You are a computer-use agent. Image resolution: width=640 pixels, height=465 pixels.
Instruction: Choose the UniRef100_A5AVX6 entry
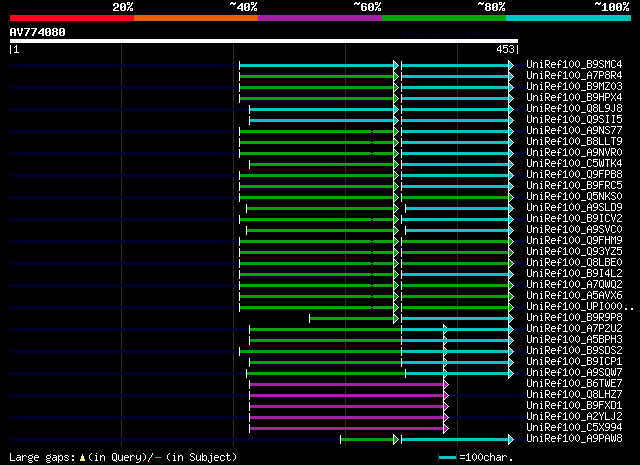574,296
